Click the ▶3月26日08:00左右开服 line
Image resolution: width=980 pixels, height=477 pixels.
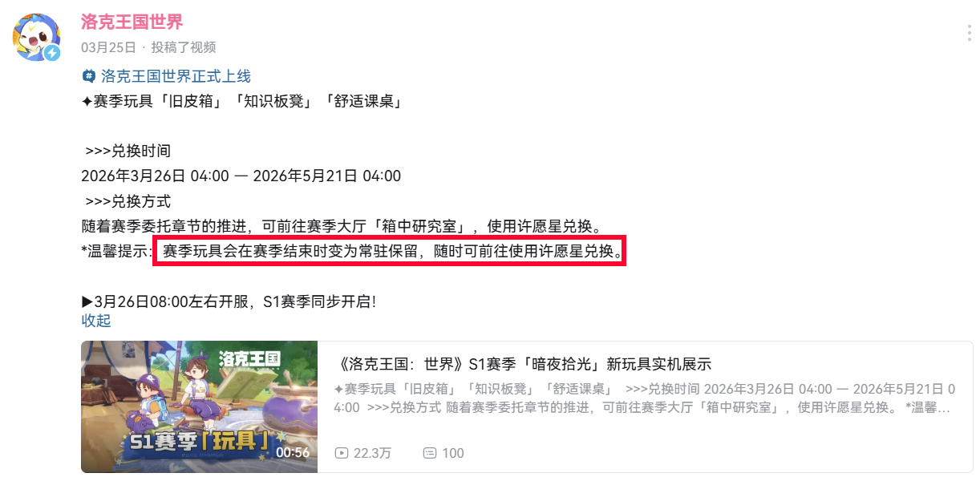229,302
